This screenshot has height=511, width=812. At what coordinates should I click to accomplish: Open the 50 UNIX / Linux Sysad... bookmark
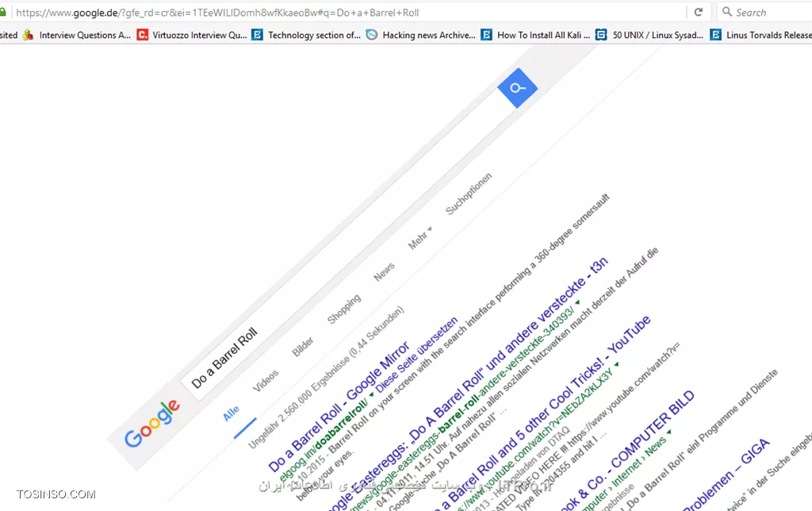pyautogui.click(x=657, y=35)
